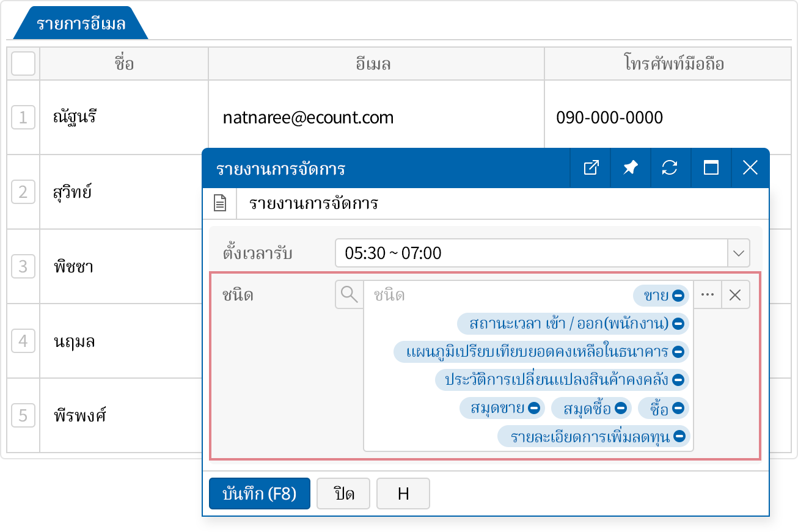Toggle the select-all checkbox in table header
This screenshot has height=532, width=798.
tap(23, 64)
